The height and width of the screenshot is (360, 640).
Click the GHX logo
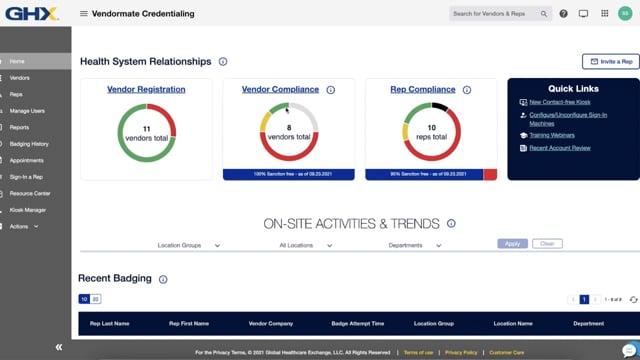[32, 13]
